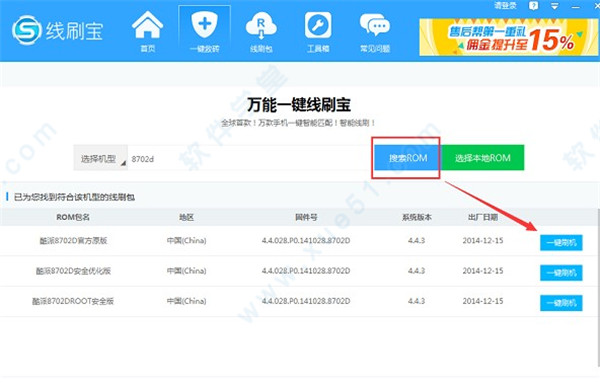Click the 固件号 column header

pos(306,217)
